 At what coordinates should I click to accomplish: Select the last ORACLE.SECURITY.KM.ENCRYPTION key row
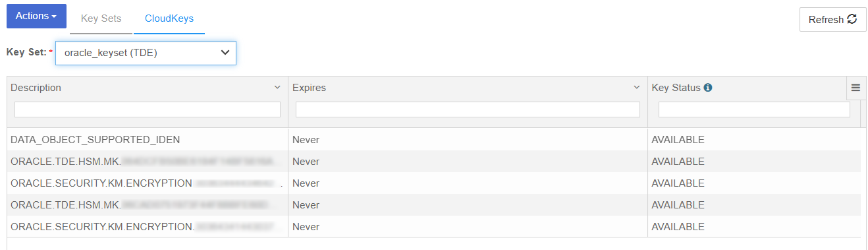point(433,227)
